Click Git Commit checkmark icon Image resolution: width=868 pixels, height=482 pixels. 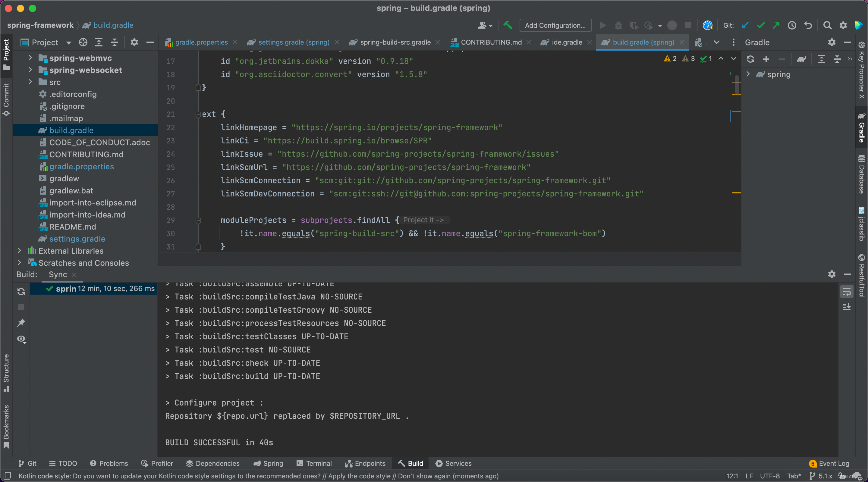[761, 25]
